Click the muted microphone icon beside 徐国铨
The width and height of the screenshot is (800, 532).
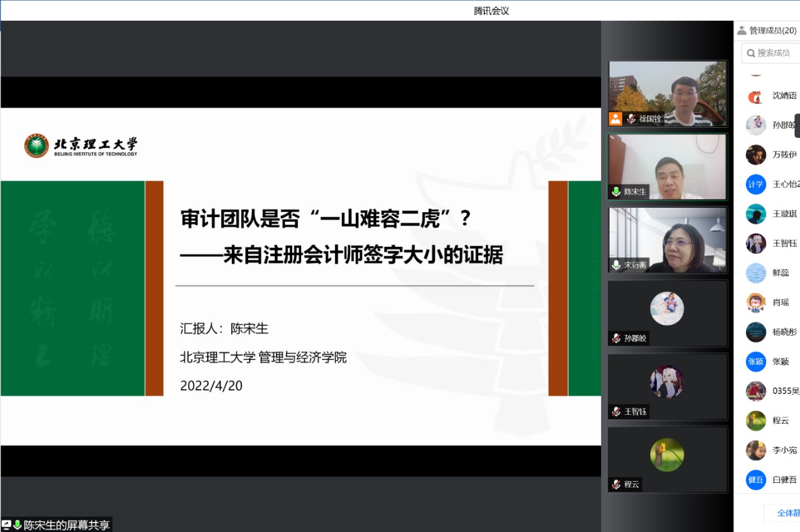[631, 118]
